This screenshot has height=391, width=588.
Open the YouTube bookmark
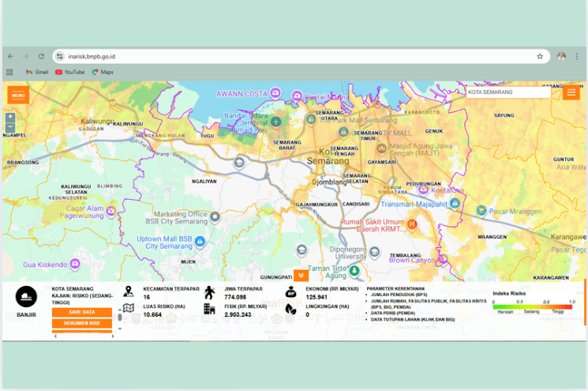tap(69, 72)
